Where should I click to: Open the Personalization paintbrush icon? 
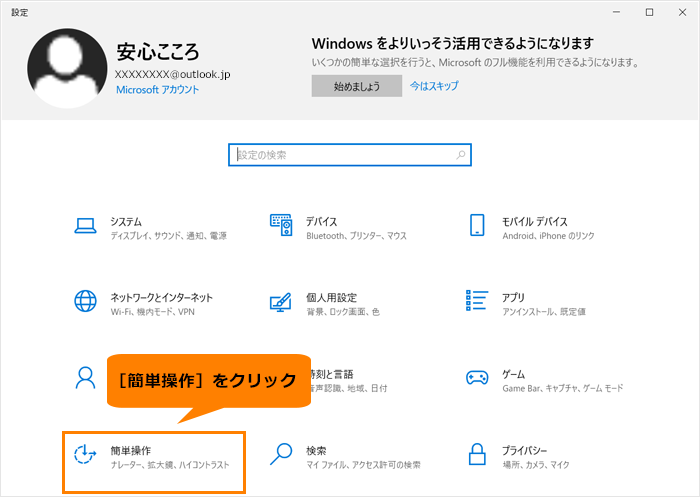[x=281, y=302]
